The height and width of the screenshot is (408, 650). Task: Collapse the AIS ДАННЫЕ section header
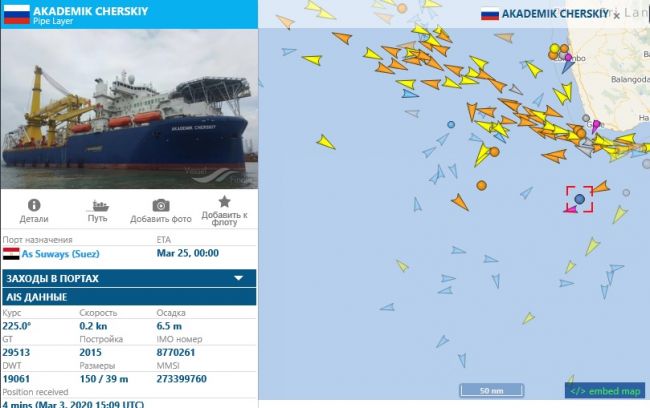[x=129, y=297]
